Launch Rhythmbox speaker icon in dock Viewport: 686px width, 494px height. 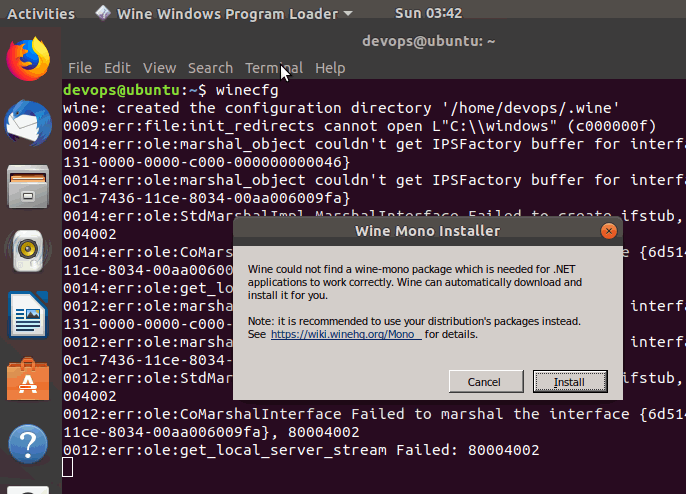[28, 251]
